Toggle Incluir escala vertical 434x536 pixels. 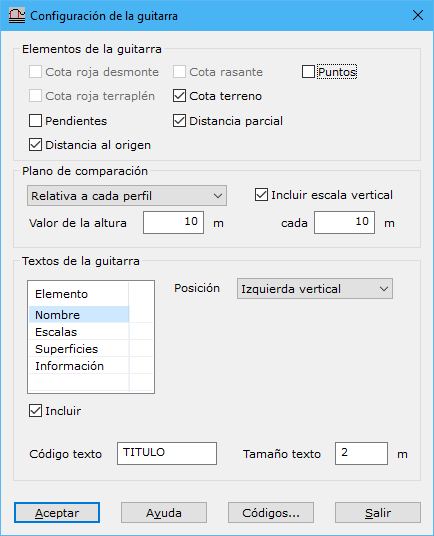(261, 195)
